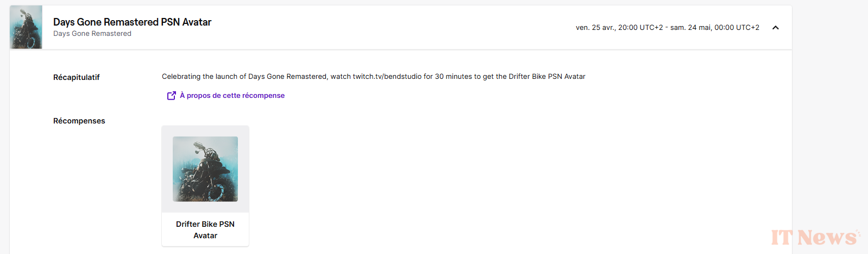Click the phrase Celebrating the launch in summary
Image resolution: width=868 pixels, height=254 pixels.
[200, 77]
